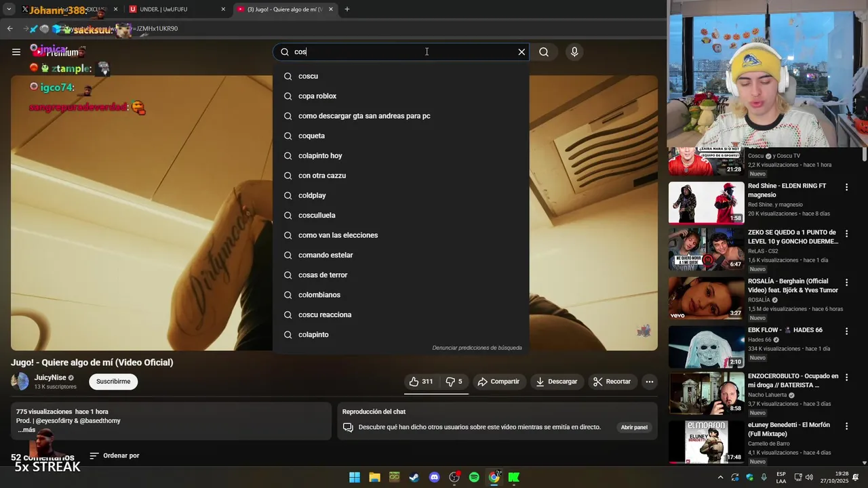Screen dimensions: 868x488
Task: Click the Compartir share button
Action: 498,382
